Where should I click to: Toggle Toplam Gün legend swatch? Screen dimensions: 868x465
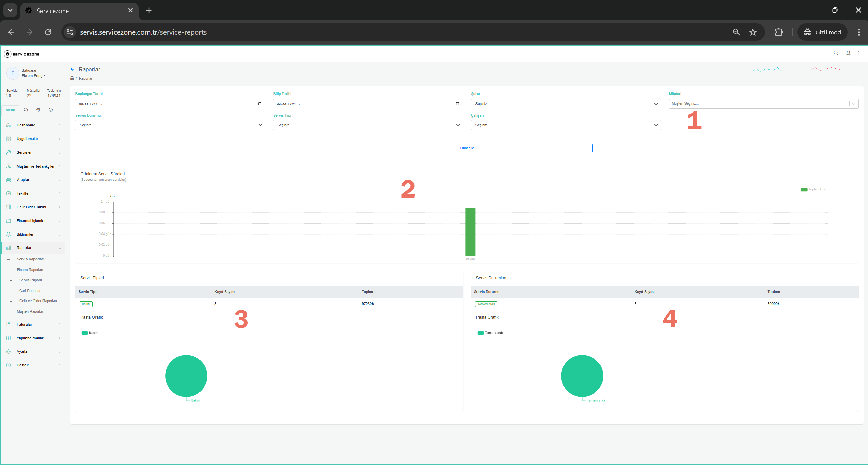tap(804, 190)
